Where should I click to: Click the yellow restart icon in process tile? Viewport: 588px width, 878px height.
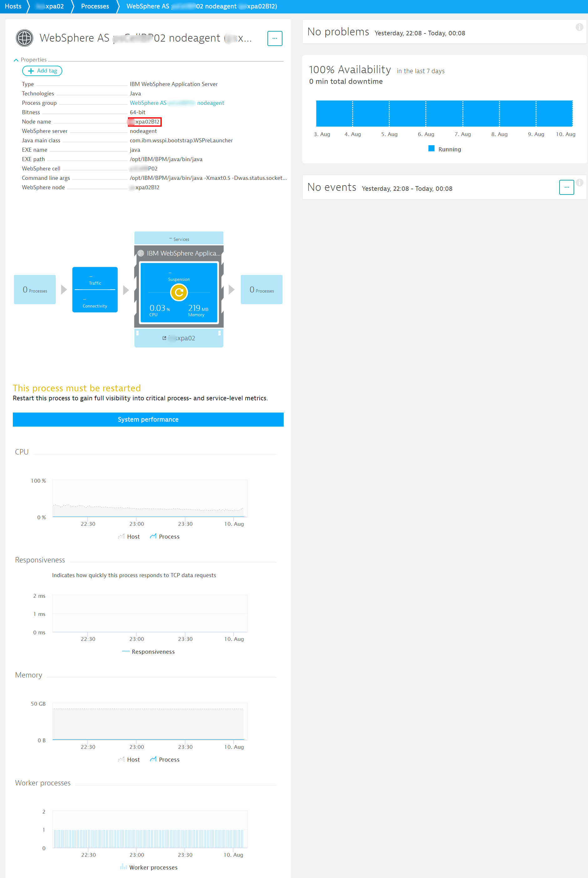tap(179, 292)
